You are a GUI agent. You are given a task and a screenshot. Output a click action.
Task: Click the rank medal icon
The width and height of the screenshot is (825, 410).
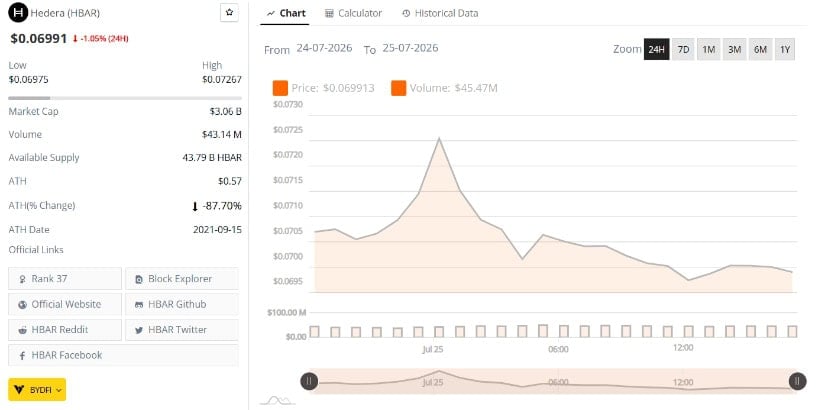click(23, 279)
